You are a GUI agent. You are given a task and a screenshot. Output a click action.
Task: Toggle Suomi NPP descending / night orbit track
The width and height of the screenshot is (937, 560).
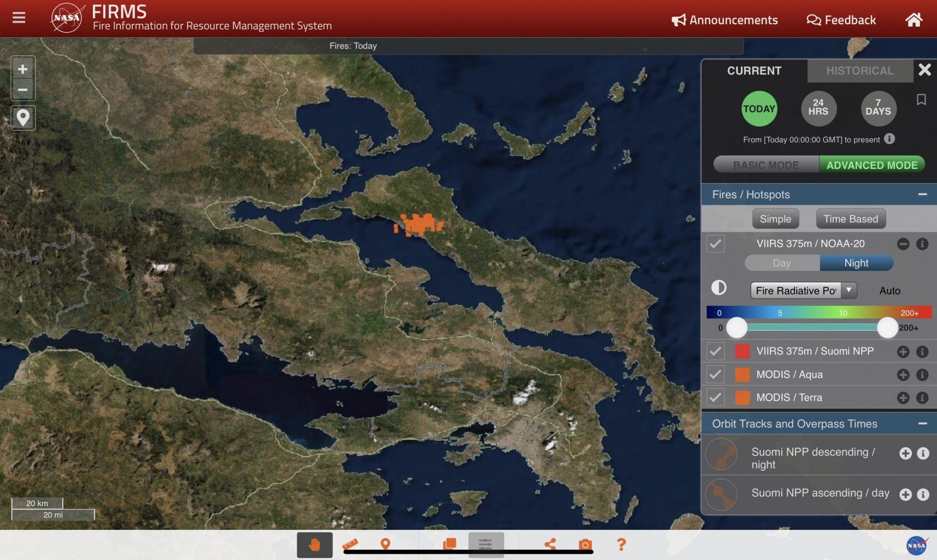721,454
